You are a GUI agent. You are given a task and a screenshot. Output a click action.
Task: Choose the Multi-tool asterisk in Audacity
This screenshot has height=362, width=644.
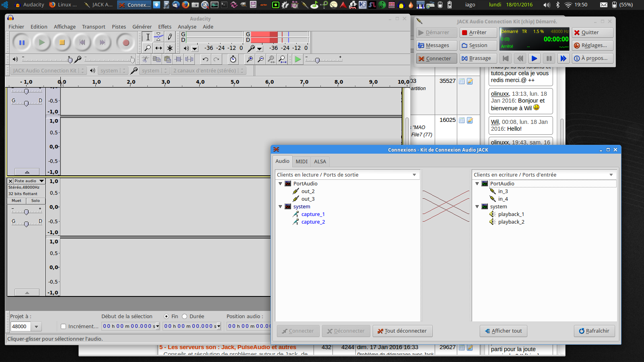pyautogui.click(x=170, y=48)
